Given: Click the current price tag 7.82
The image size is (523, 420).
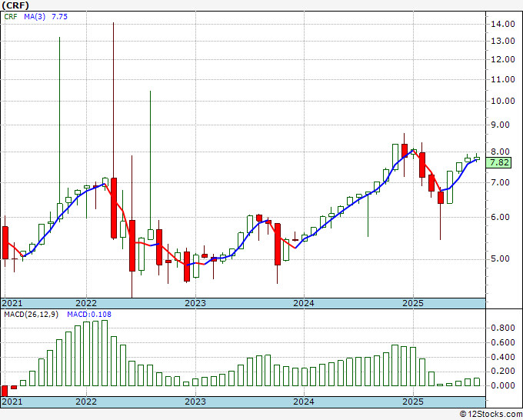Looking at the screenshot, I should tap(499, 163).
